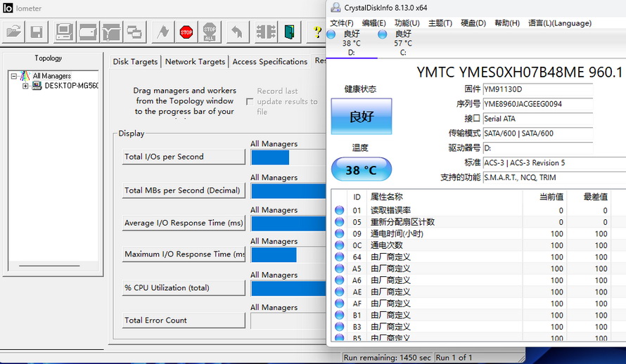626x364 pixels.
Task: Toggle the Record last update results checkbox
Action: 249,102
